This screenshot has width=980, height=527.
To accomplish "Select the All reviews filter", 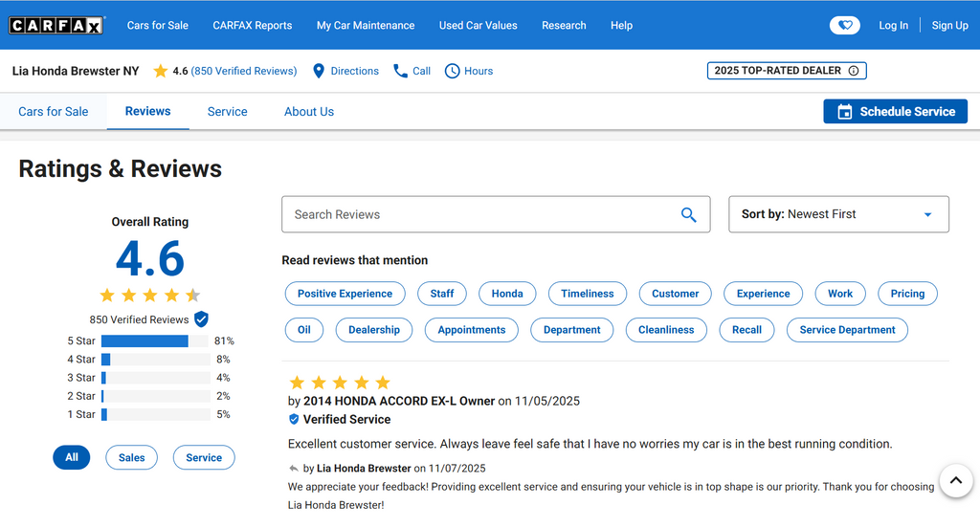I will tap(72, 457).
